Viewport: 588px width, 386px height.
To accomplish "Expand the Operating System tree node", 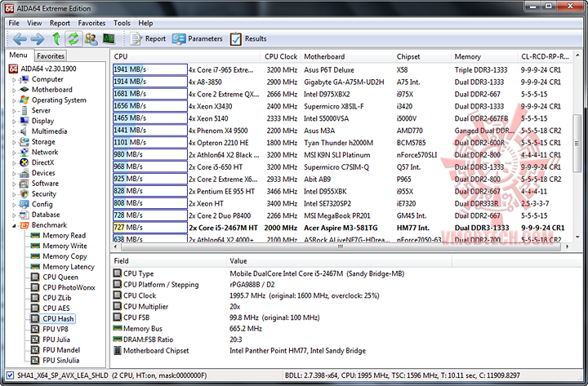I will click(14, 101).
